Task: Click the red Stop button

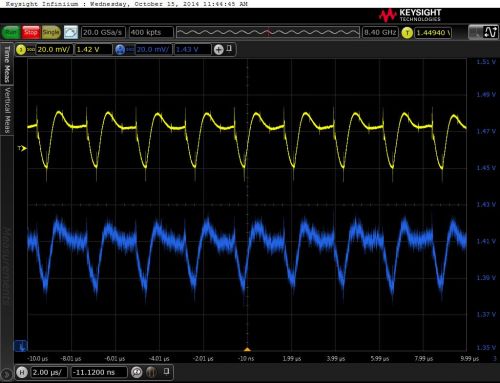Action: click(x=31, y=32)
